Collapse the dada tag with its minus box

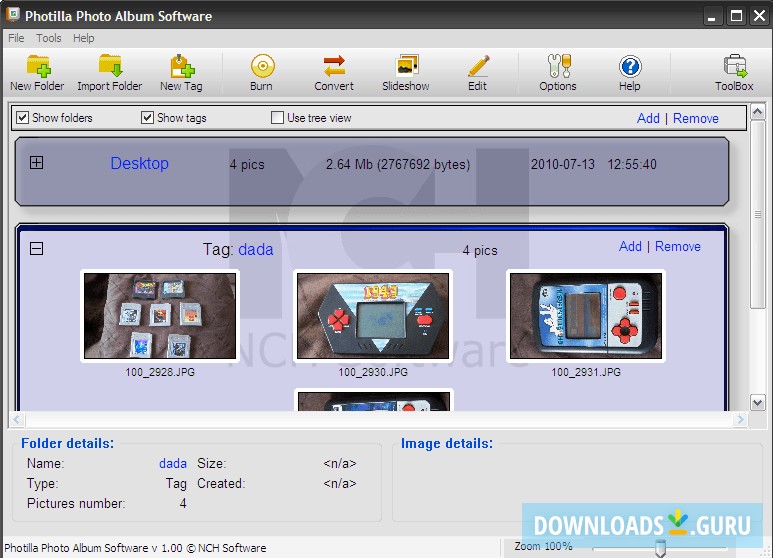click(x=36, y=248)
